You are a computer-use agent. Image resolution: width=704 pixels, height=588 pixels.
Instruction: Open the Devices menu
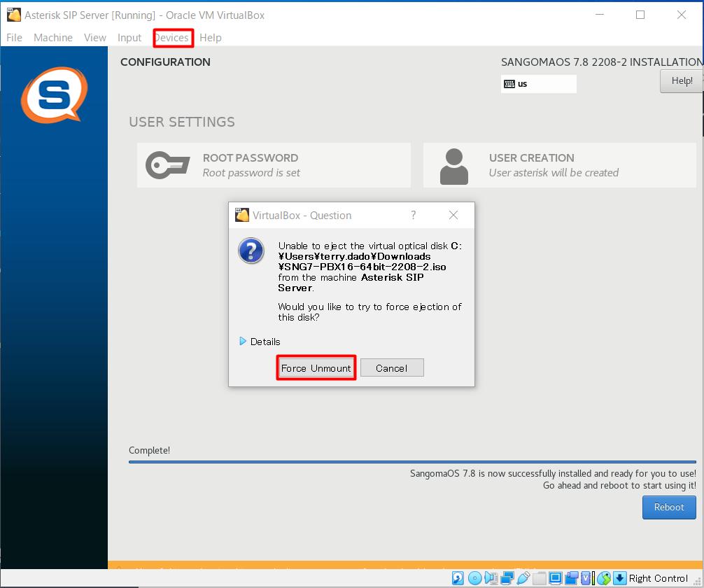tap(174, 38)
